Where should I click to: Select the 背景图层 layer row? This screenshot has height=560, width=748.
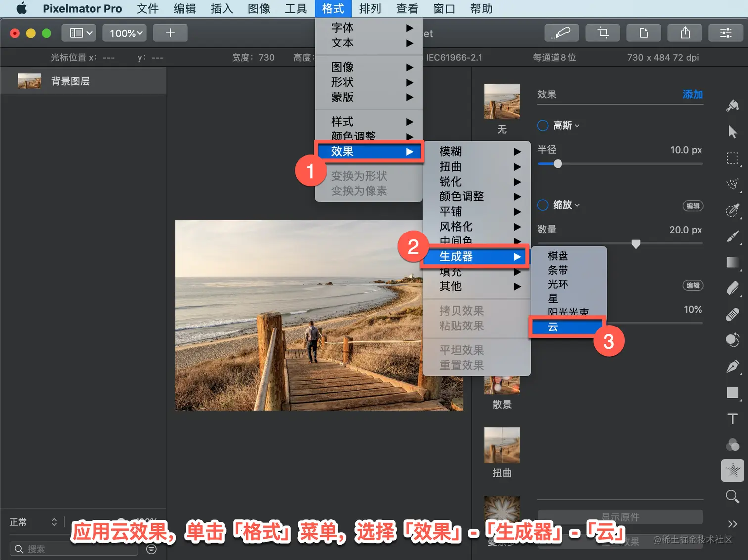84,81
